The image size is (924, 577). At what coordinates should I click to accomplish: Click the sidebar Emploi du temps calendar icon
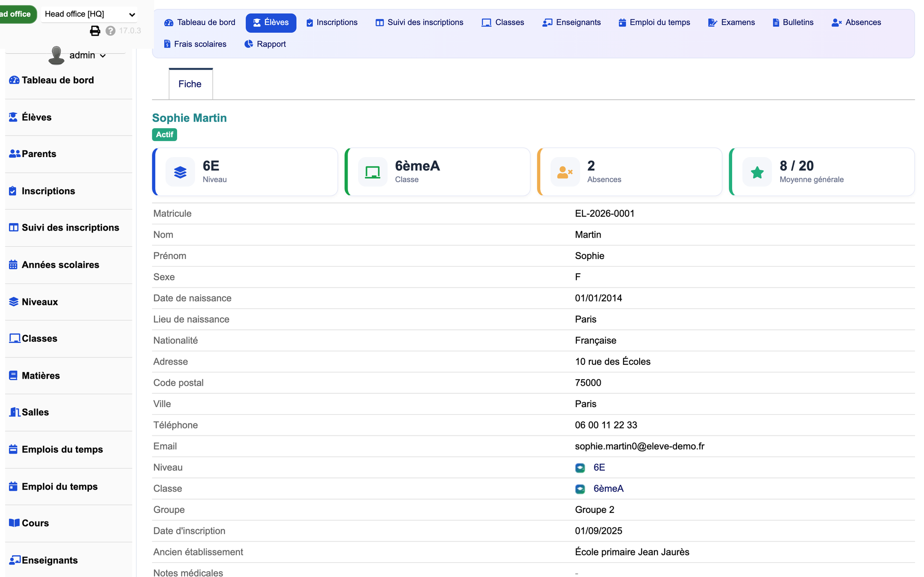(x=13, y=486)
